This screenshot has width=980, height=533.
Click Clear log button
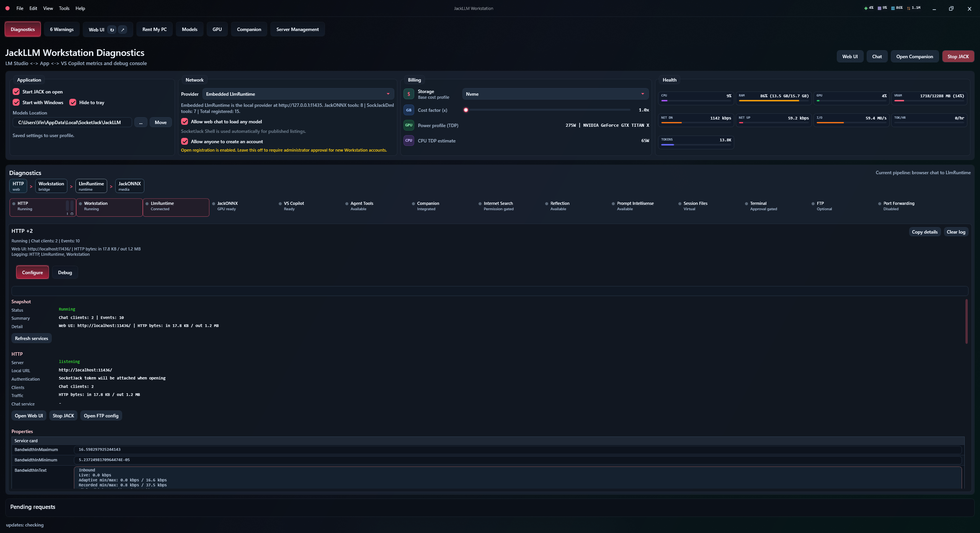pyautogui.click(x=956, y=232)
